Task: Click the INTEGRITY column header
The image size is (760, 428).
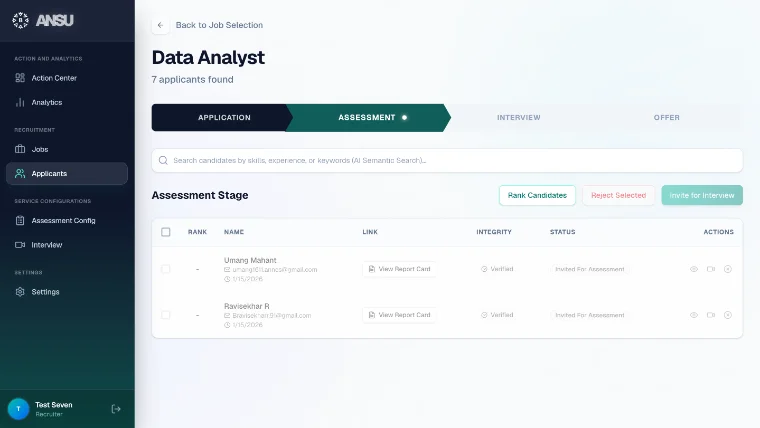Action: pyautogui.click(x=494, y=232)
